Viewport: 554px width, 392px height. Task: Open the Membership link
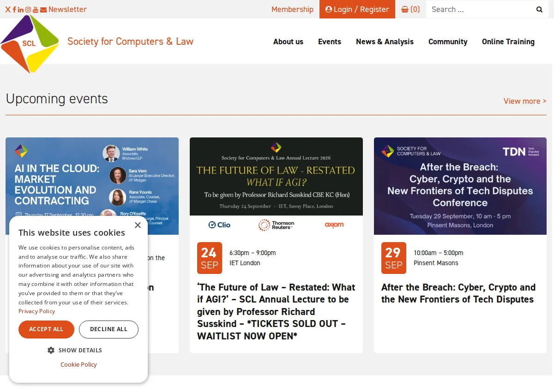click(292, 9)
